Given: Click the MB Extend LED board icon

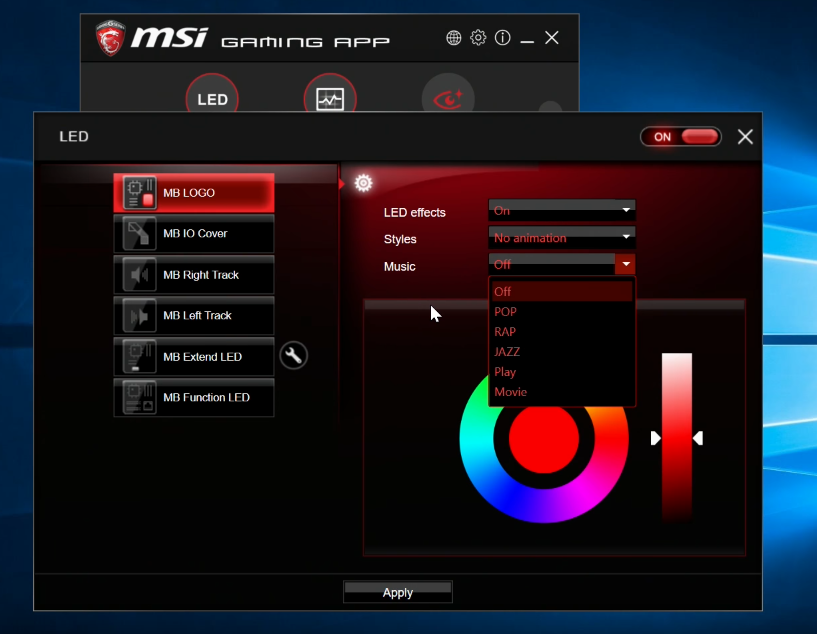Looking at the screenshot, I should (140, 357).
